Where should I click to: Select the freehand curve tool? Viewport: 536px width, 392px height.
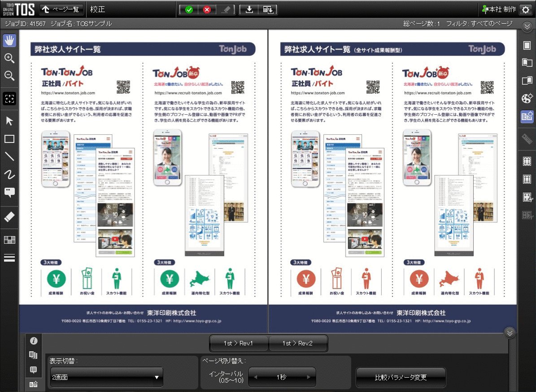tap(9, 174)
